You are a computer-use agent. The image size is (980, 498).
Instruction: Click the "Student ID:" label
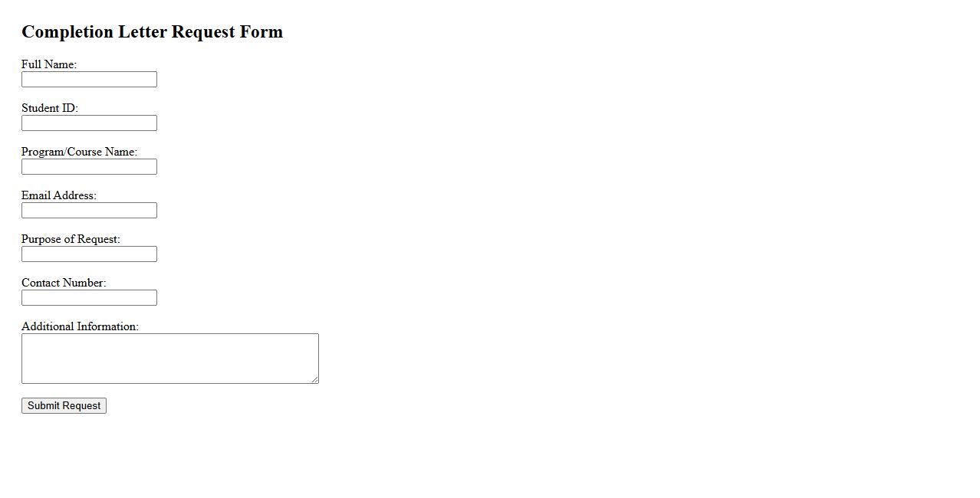[x=50, y=108]
